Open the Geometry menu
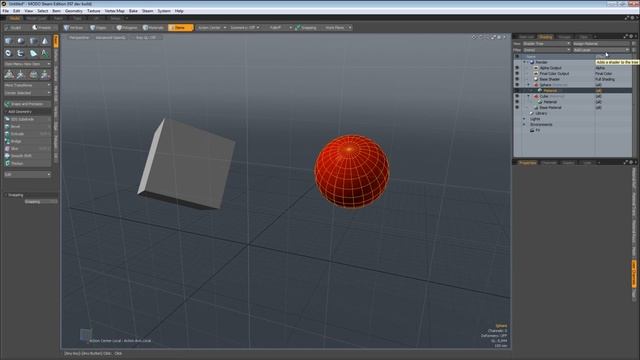The width and height of the screenshot is (640, 360). tap(73, 11)
